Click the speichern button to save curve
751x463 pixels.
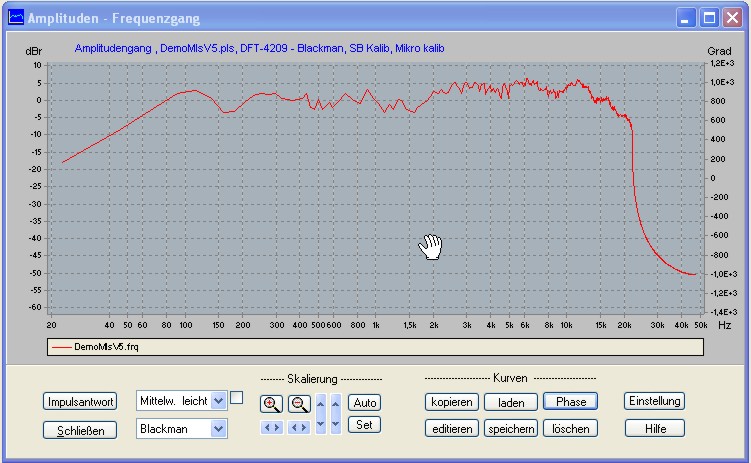point(510,428)
